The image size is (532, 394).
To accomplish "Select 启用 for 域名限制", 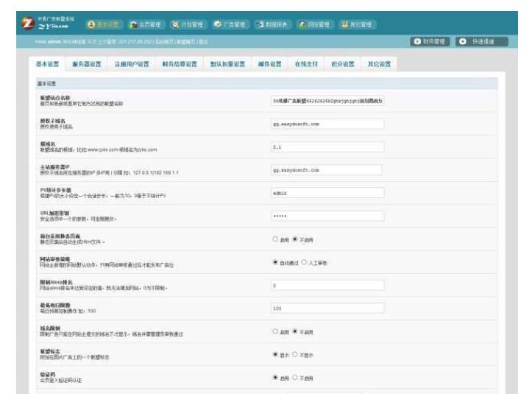I will (275, 331).
